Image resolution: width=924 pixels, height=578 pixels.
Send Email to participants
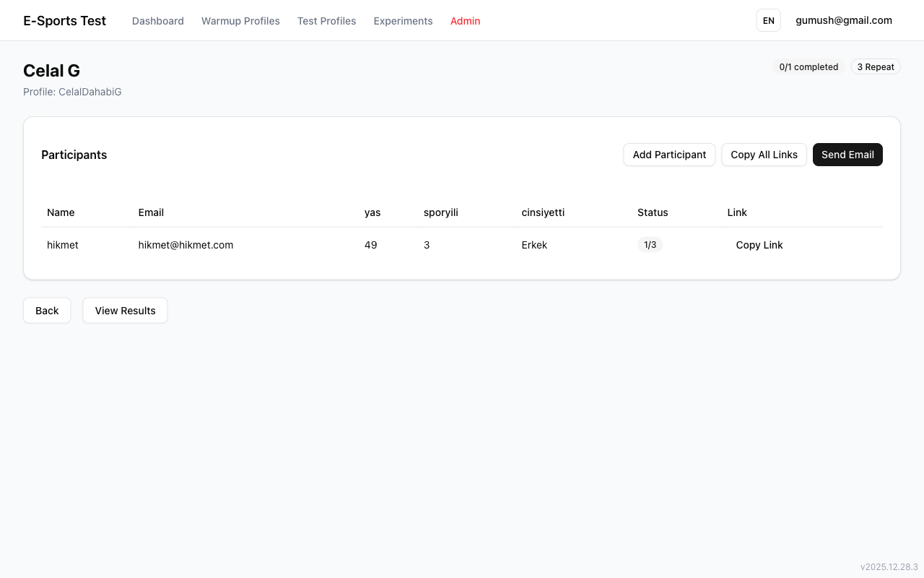847,155
